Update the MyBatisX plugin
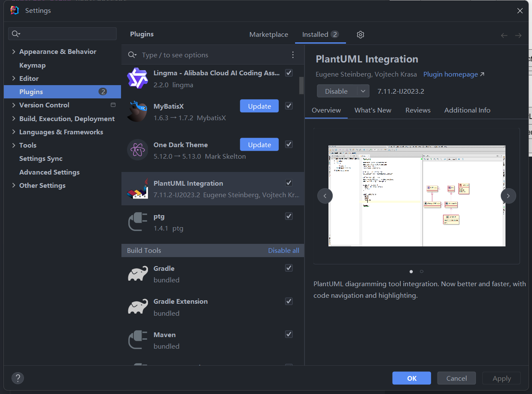The image size is (532, 394). pyautogui.click(x=259, y=106)
